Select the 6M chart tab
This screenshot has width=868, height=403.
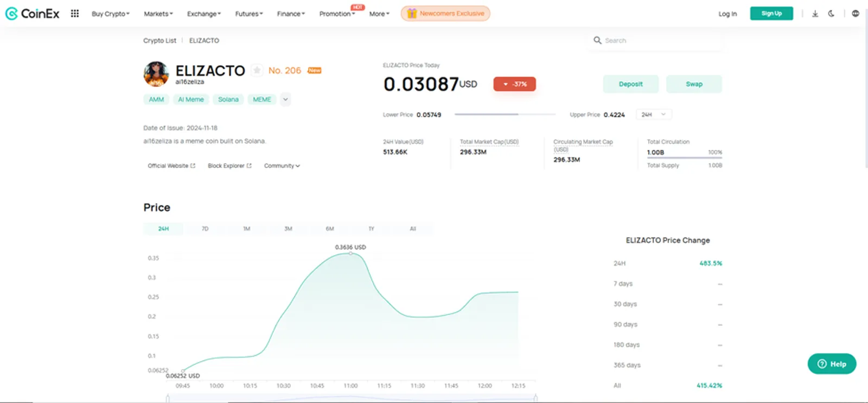pyautogui.click(x=330, y=229)
